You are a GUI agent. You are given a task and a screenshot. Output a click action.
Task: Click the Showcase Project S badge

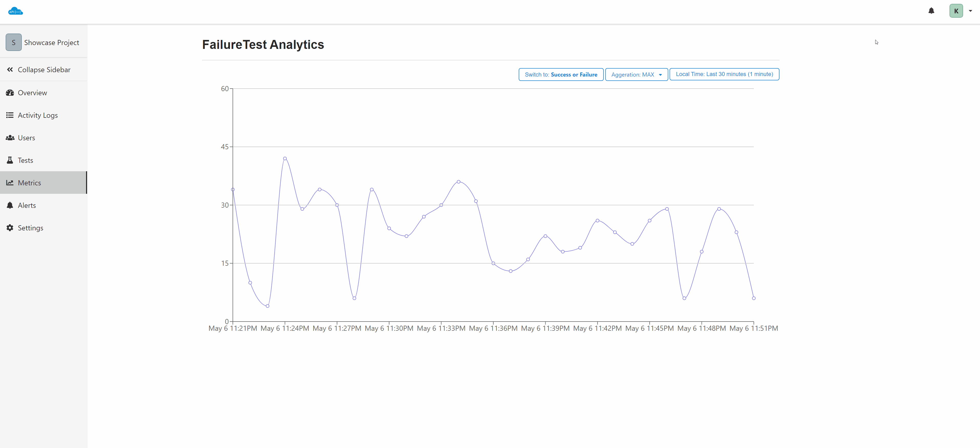pos(14,42)
